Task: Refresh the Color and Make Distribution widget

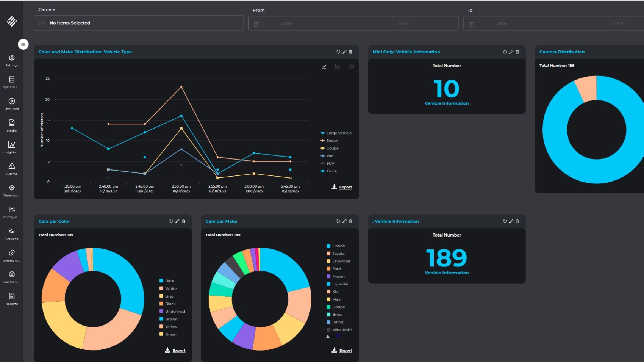Action: pyautogui.click(x=338, y=52)
